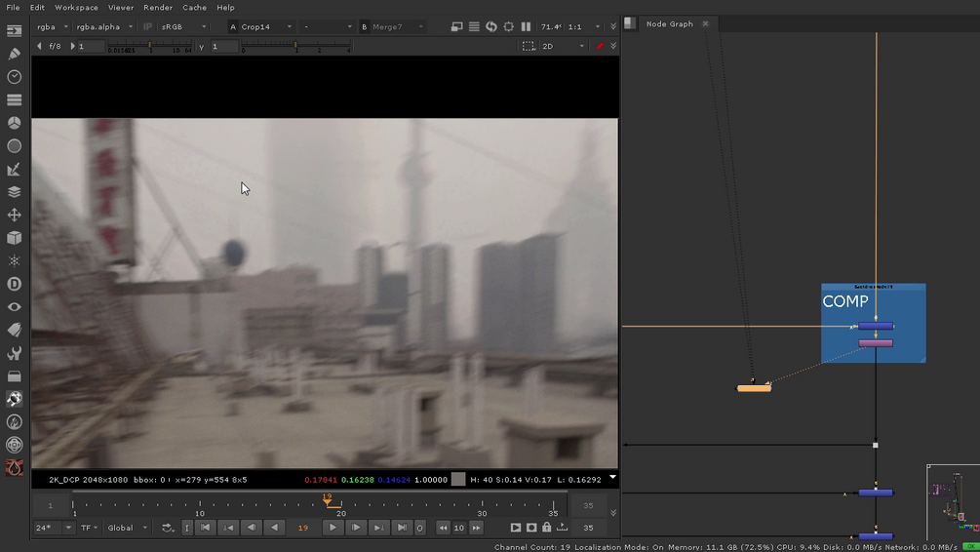Open the 3D nodes cube icon

click(14, 238)
